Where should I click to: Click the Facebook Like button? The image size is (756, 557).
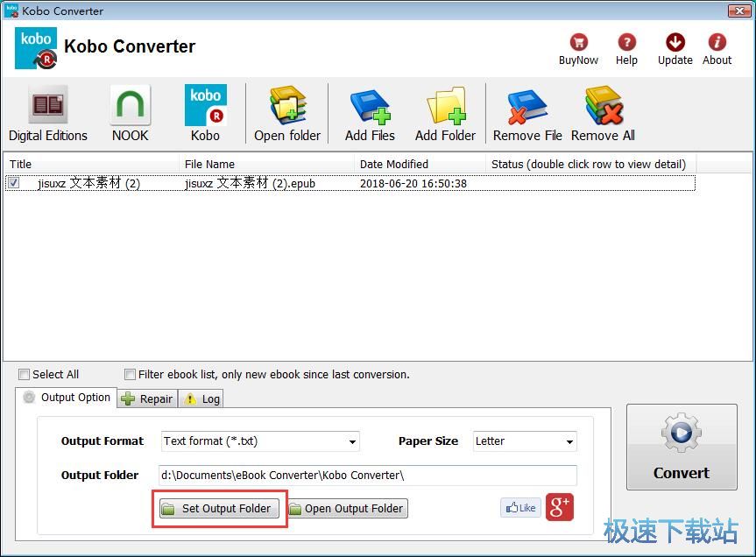point(520,508)
